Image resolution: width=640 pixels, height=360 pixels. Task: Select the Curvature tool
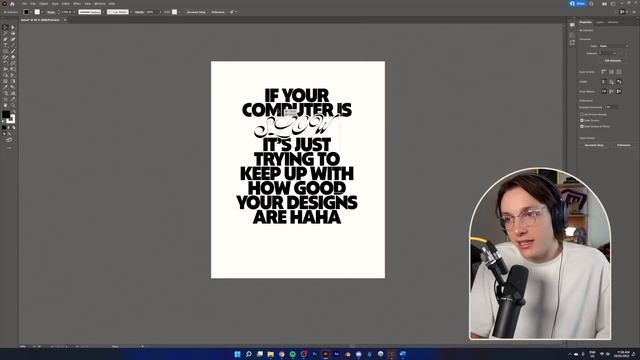pos(13,39)
